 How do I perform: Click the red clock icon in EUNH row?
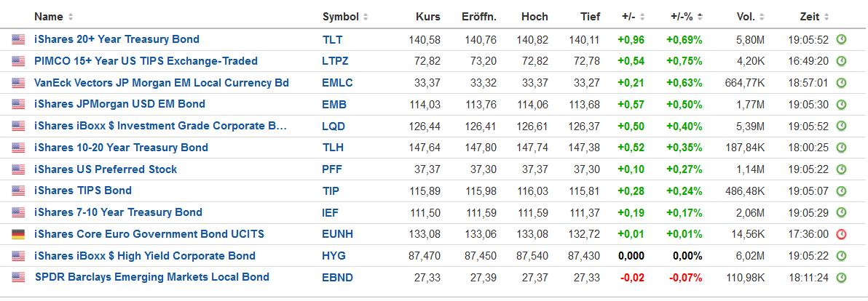841,234
